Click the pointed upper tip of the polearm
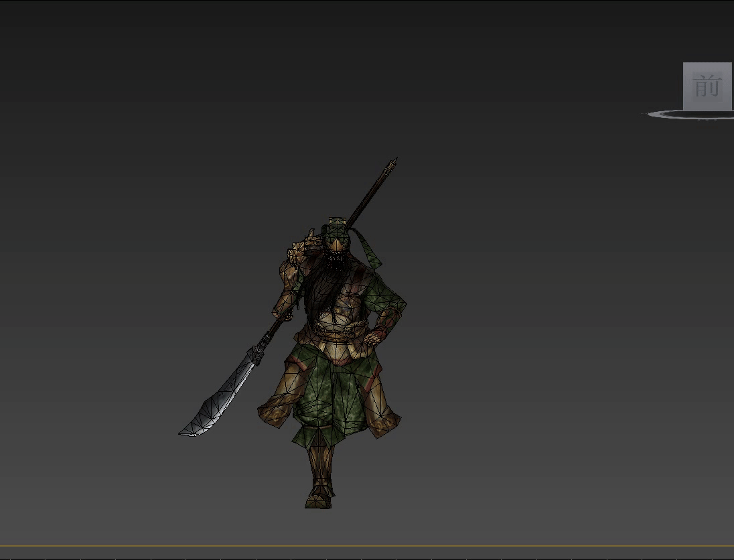 [394, 161]
